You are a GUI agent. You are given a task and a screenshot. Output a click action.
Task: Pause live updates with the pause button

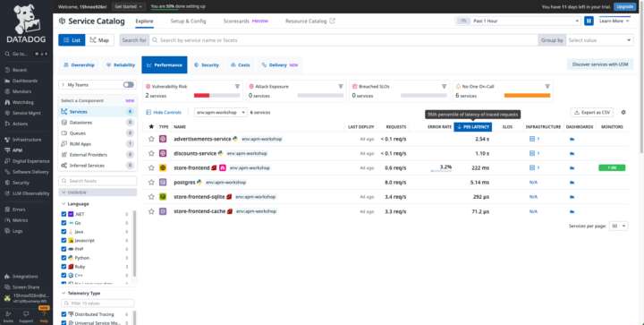tap(589, 21)
